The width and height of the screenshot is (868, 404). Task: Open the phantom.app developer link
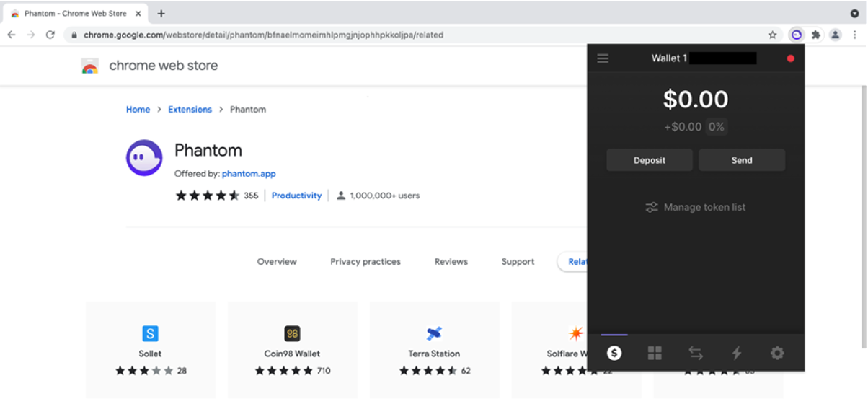pyautogui.click(x=249, y=174)
